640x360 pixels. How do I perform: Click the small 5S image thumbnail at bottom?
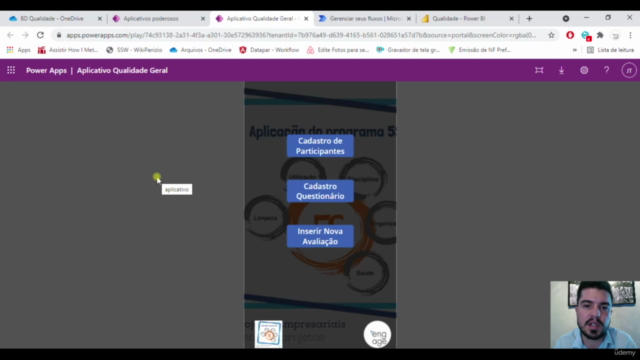click(x=268, y=334)
